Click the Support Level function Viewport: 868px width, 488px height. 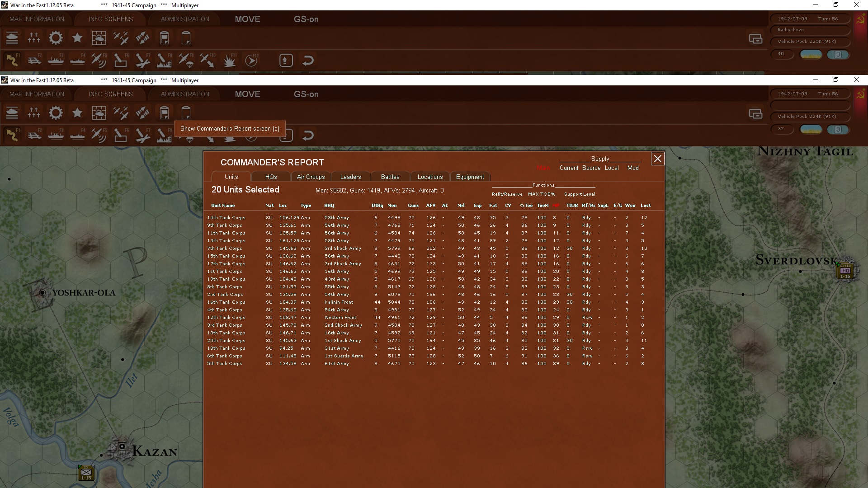(x=580, y=194)
